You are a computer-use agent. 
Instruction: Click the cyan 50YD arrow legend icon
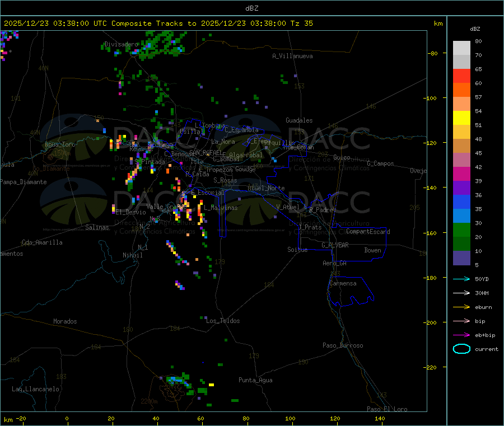461,279
